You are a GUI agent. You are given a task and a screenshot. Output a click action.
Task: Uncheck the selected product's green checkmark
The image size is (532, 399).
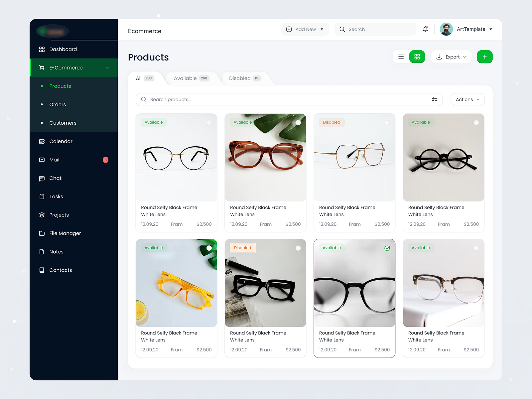(387, 248)
